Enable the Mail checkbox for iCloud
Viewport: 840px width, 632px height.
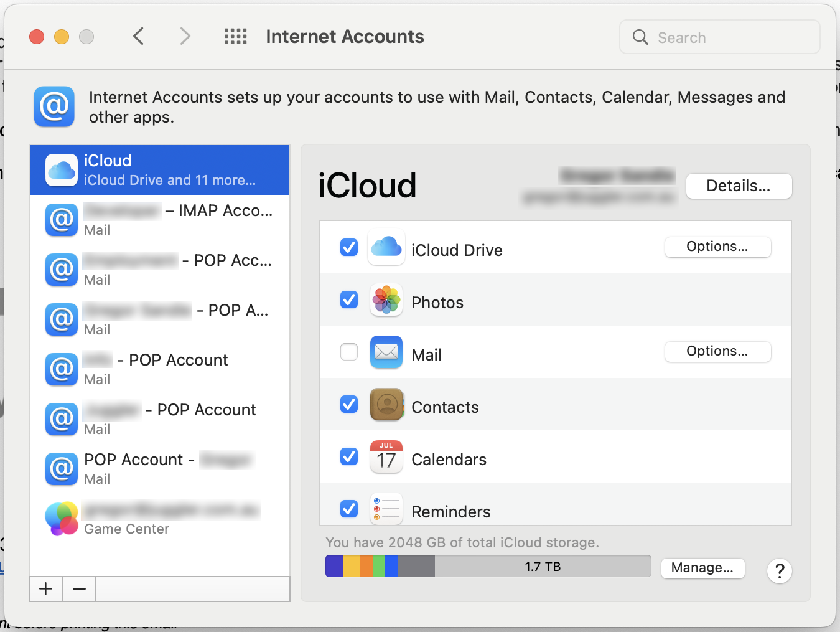(349, 352)
